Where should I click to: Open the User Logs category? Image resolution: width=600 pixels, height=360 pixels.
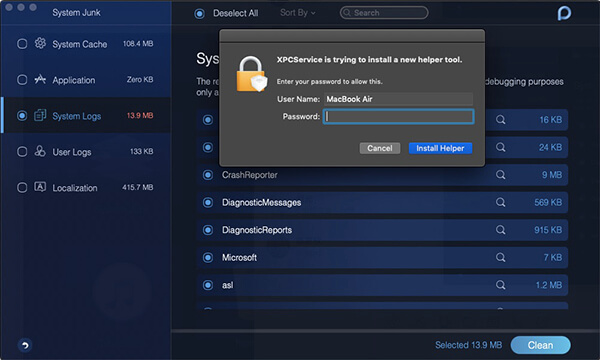pyautogui.click(x=86, y=151)
